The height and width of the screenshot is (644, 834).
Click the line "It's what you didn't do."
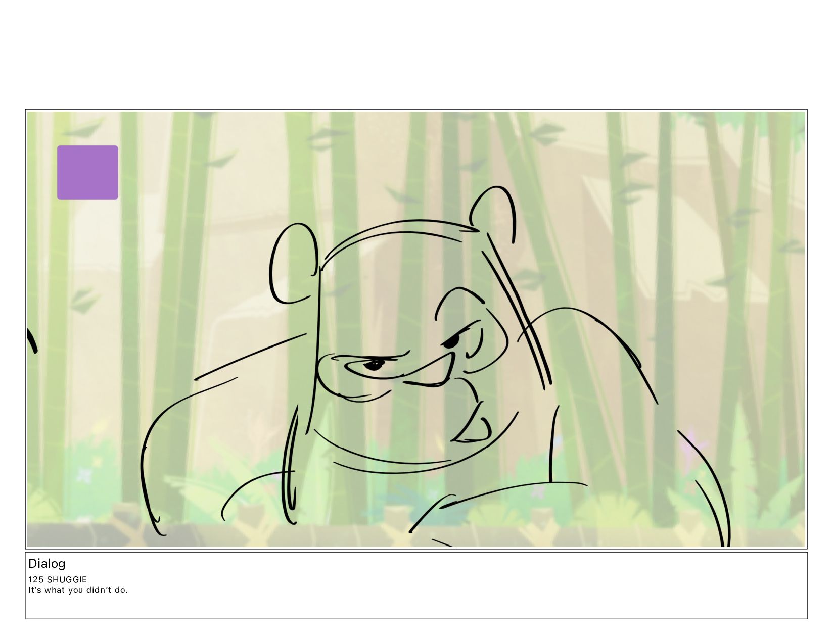[78, 590]
